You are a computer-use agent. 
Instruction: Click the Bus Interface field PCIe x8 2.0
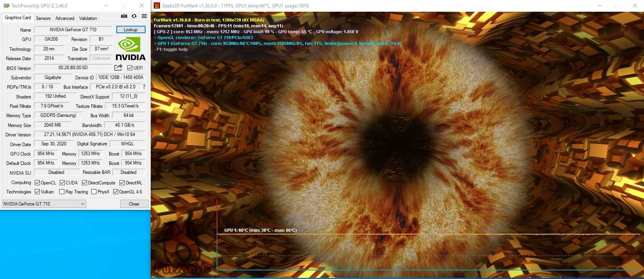[x=116, y=87]
